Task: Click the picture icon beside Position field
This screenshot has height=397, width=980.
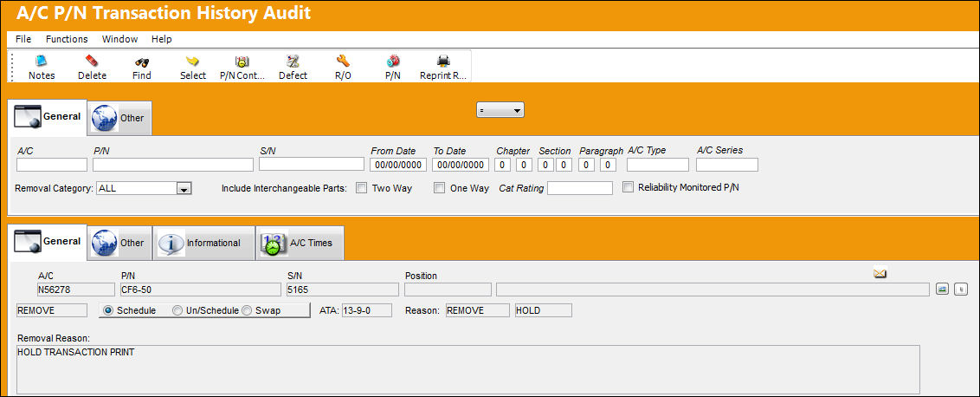Action: tap(942, 290)
